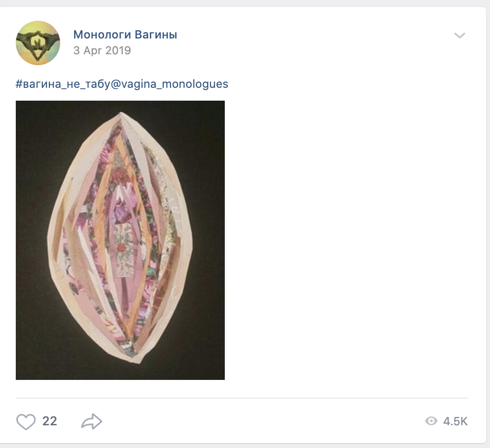Toggle like on this post
This screenshot has width=490, height=448.
click(x=26, y=421)
